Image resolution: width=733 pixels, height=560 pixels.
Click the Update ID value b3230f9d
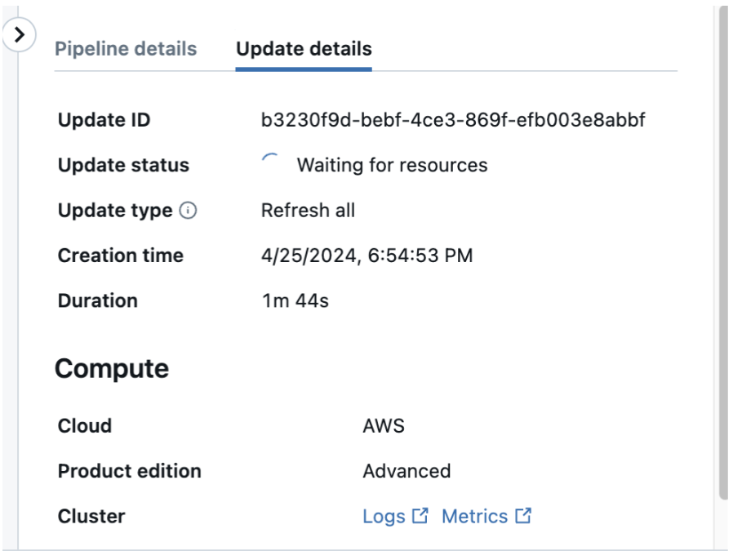click(x=453, y=120)
